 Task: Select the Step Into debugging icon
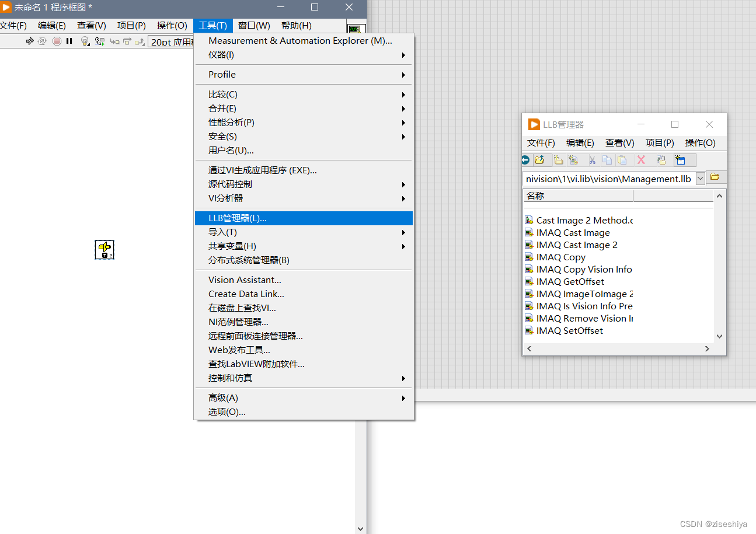(114, 41)
